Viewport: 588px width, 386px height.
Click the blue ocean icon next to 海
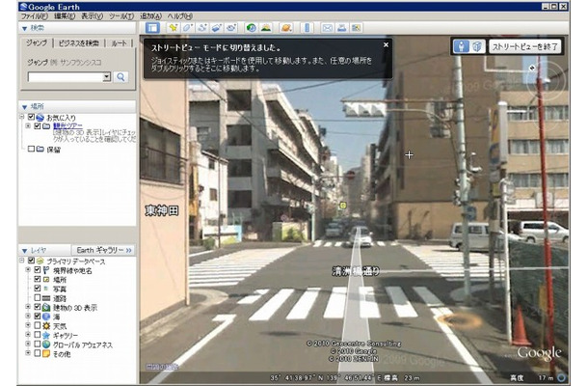pos(46,317)
